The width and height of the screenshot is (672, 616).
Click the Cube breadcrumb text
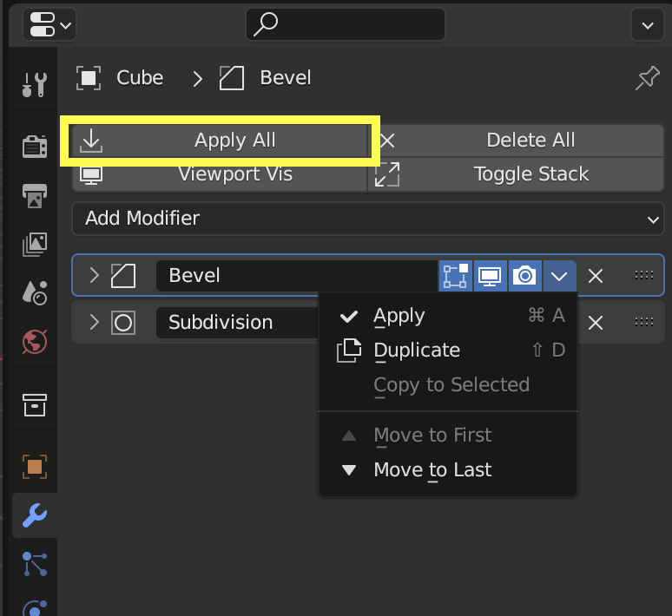click(x=140, y=78)
